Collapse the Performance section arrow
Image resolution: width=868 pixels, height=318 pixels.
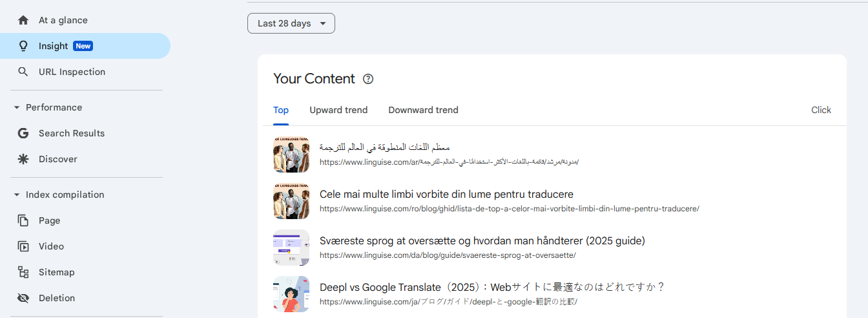tap(17, 107)
